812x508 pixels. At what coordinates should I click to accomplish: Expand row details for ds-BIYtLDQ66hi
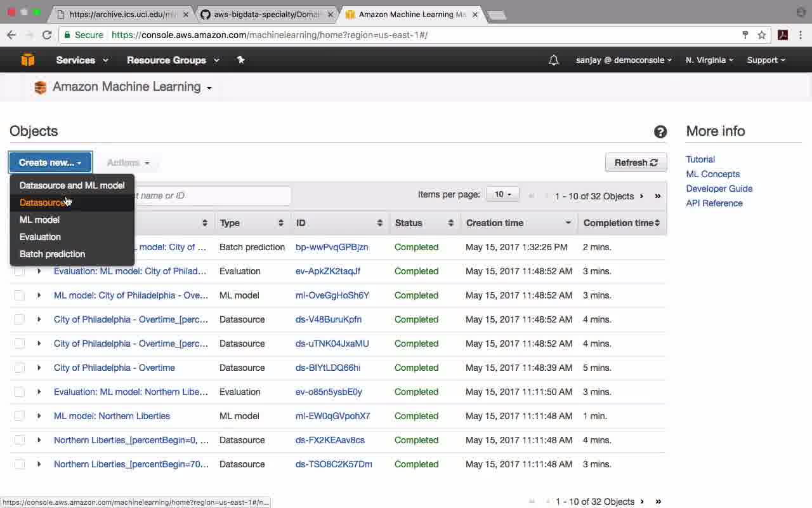39,368
